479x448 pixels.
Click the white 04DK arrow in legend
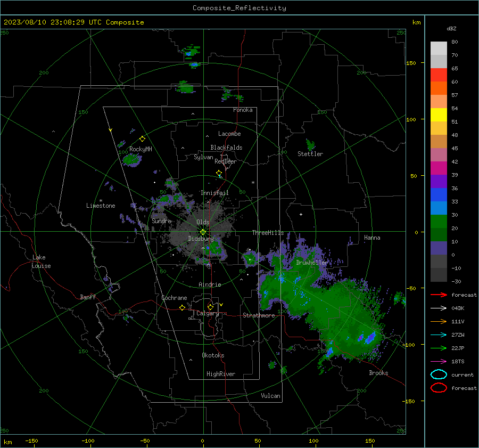[439, 308]
